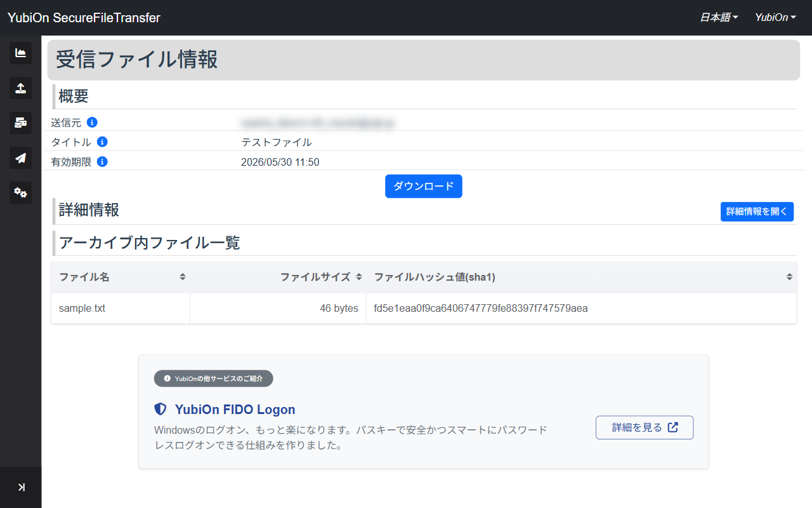Open the received files inbox sidebar icon
Image resolution: width=812 pixels, height=508 pixels.
click(20, 123)
